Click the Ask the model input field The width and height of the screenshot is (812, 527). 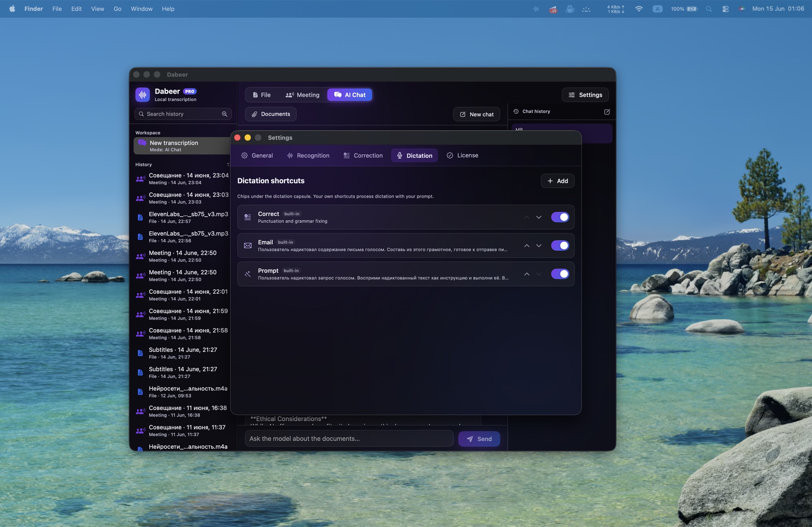pyautogui.click(x=349, y=439)
